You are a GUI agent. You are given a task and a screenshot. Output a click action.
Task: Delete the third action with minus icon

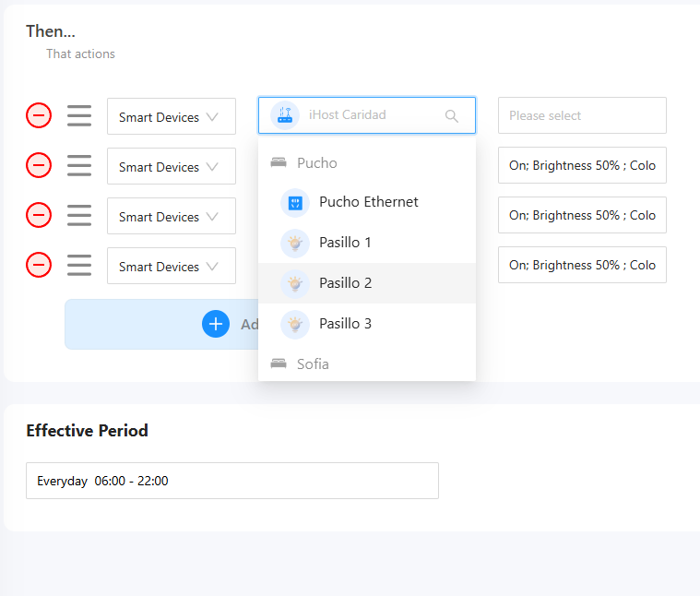[39, 215]
